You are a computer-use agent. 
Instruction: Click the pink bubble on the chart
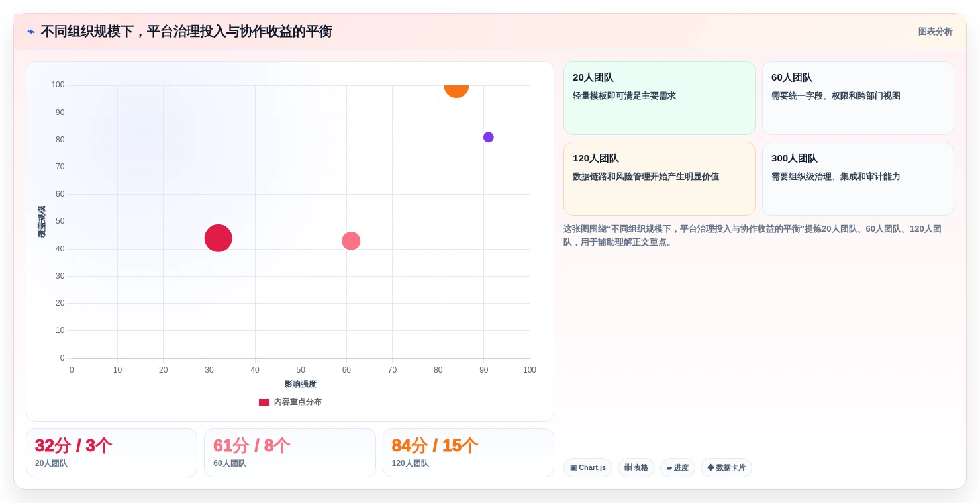(x=351, y=241)
